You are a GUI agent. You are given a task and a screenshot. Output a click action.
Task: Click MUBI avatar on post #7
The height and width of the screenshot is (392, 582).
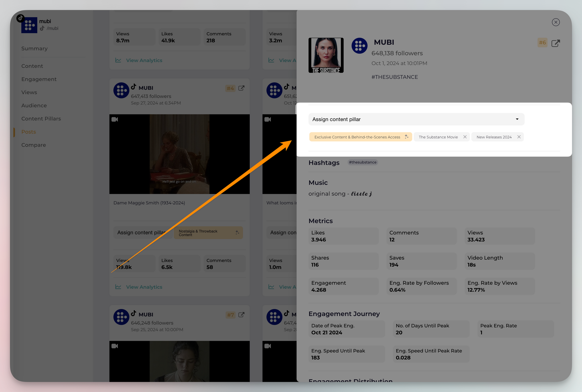121,317
